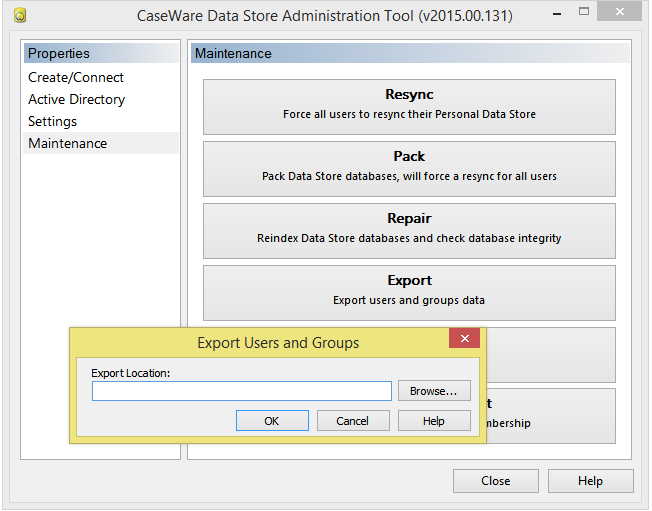Viewport: 652px width, 511px height.
Task: Open Help at bottom of main window
Action: (x=590, y=481)
